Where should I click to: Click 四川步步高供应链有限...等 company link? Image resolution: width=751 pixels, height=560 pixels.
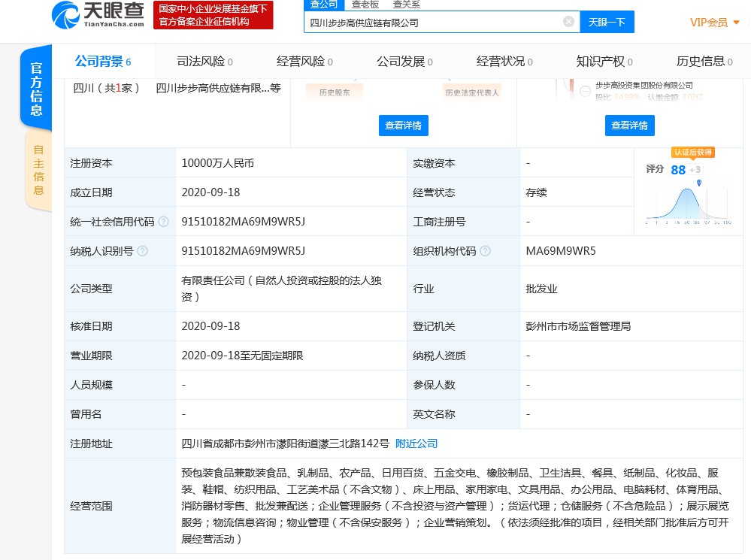(x=218, y=88)
